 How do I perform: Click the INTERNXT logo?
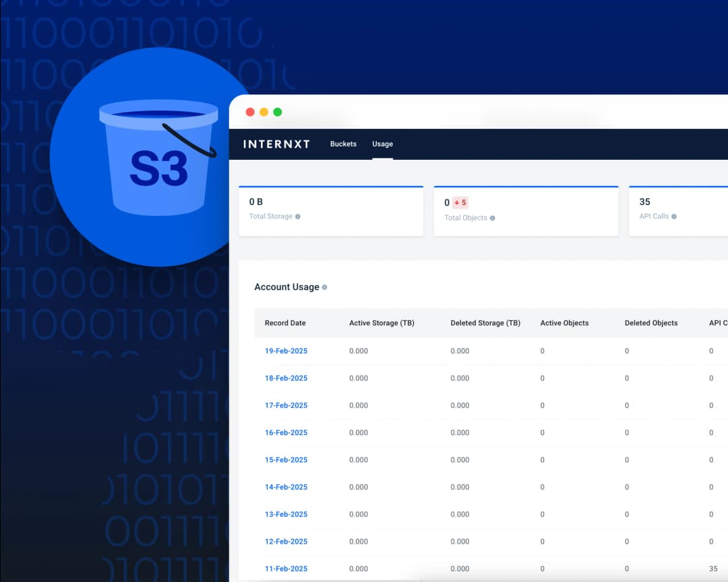(x=276, y=144)
